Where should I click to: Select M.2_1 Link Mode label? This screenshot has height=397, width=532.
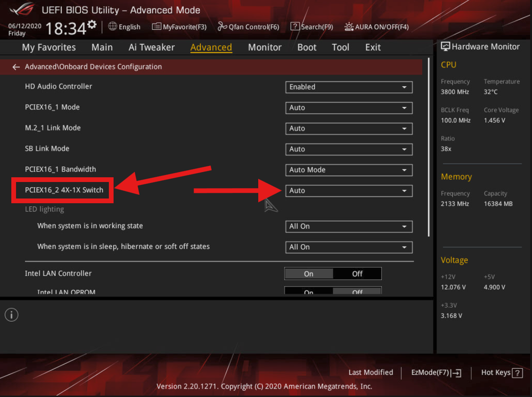coord(53,128)
